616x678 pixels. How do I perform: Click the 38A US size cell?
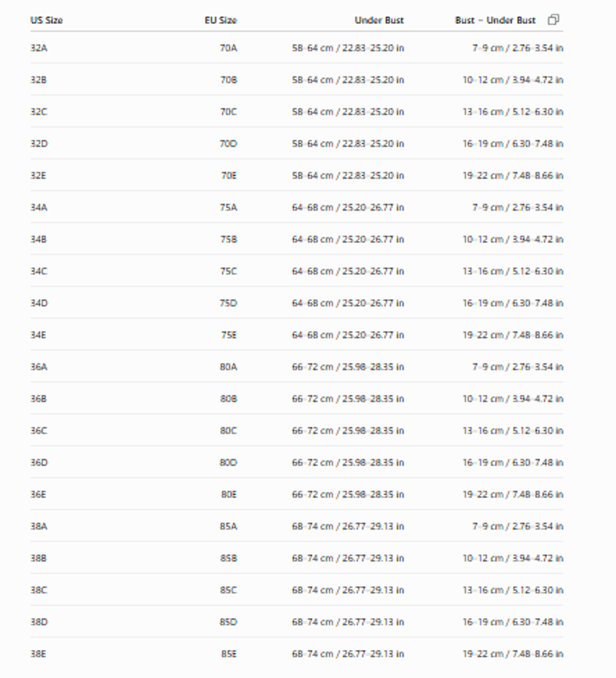pos(39,526)
